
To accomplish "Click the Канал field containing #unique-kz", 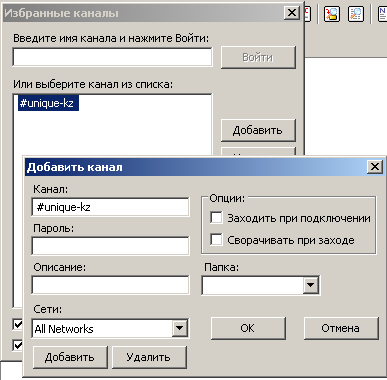I will coord(110,207).
